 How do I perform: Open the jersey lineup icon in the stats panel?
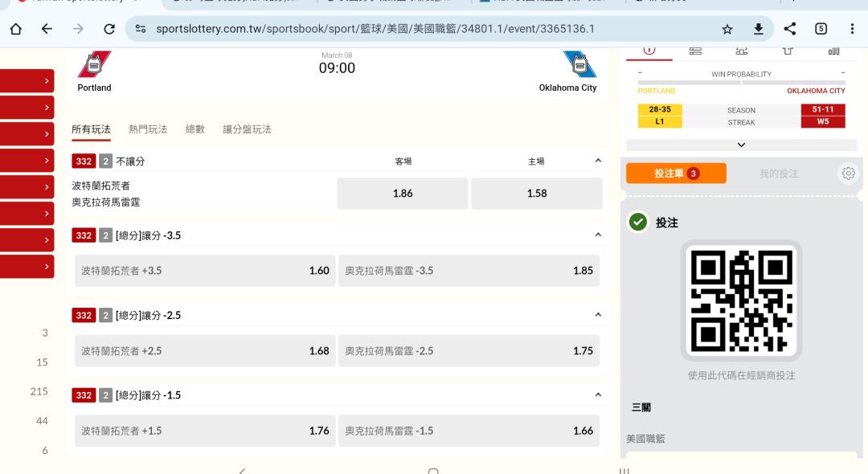(x=788, y=51)
